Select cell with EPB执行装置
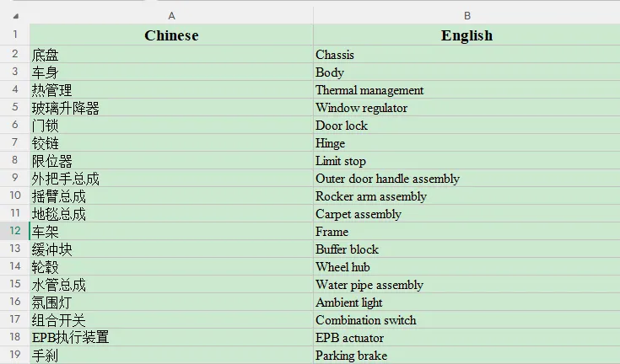The width and height of the screenshot is (620, 364). (x=171, y=338)
